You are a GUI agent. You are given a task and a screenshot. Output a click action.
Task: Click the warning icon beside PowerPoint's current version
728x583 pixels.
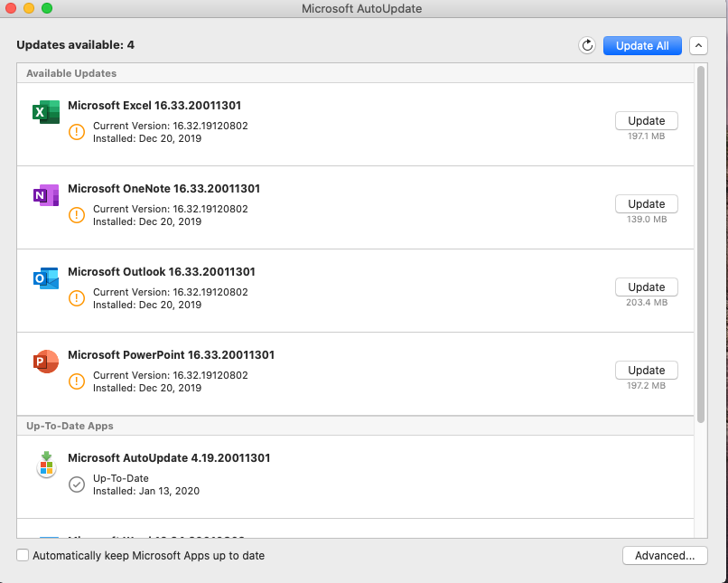77,381
